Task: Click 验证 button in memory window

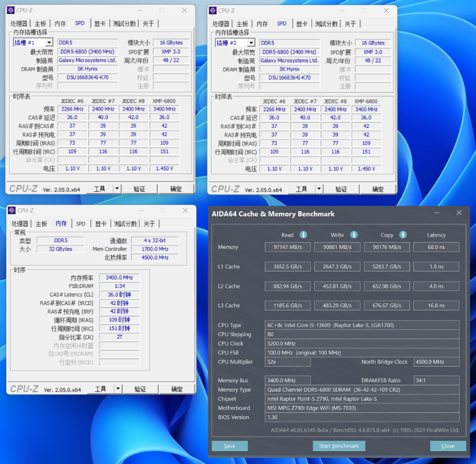Action: [140, 389]
